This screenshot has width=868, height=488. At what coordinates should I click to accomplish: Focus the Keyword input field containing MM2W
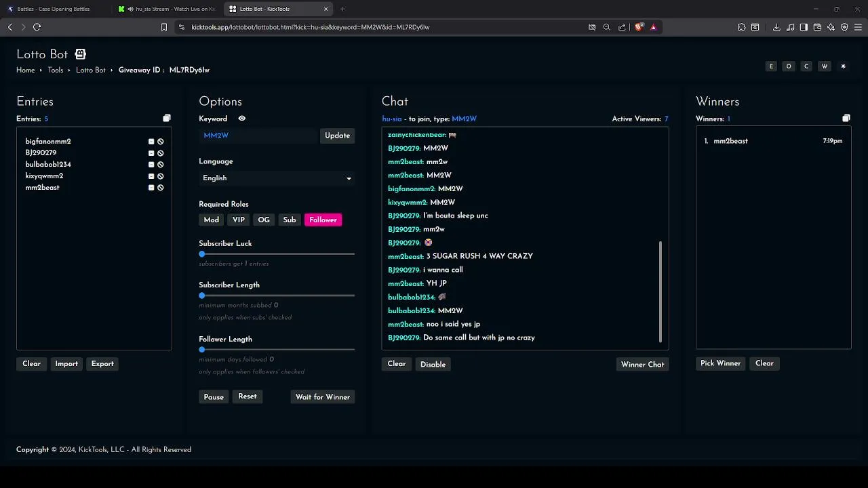tap(258, 136)
